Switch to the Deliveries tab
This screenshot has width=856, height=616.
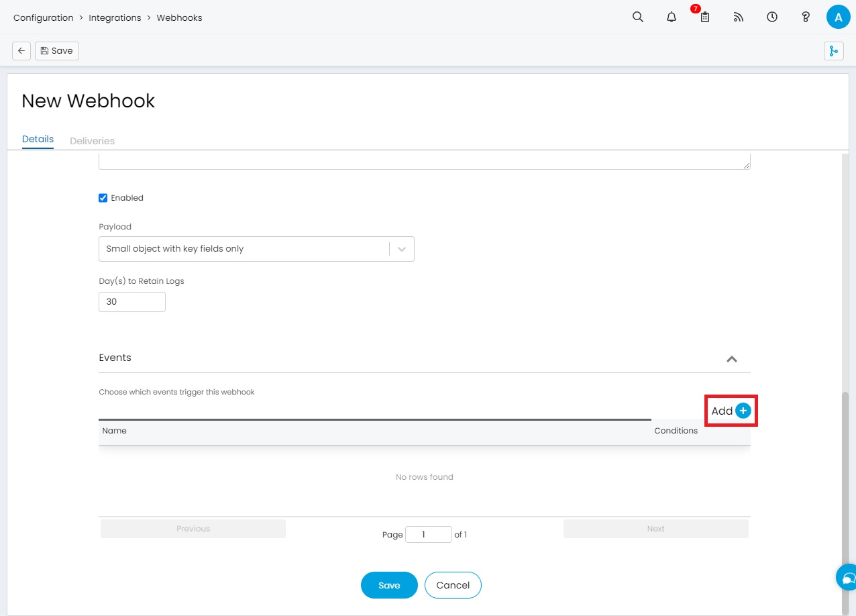(92, 141)
